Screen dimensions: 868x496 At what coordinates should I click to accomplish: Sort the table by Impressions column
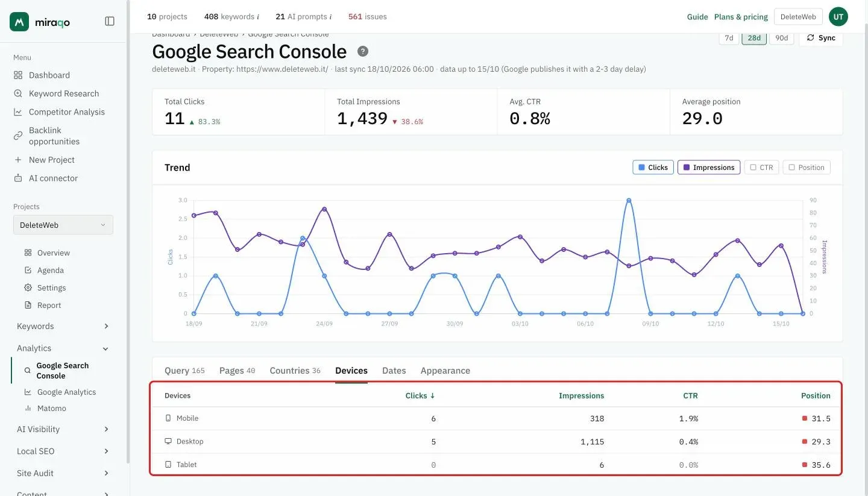pos(581,396)
